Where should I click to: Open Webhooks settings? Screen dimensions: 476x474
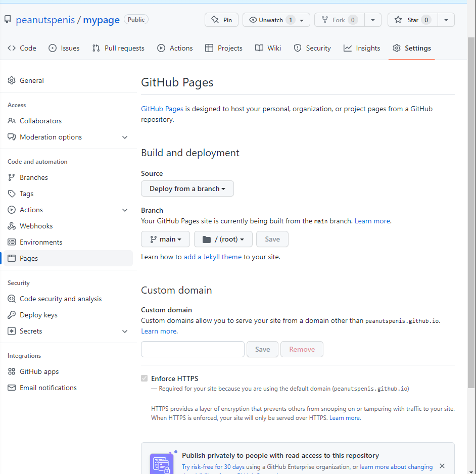[x=68, y=226]
